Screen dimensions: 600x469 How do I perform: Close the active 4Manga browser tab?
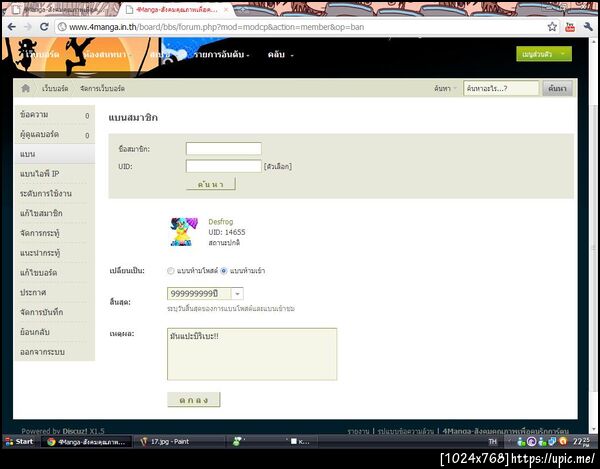226,10
